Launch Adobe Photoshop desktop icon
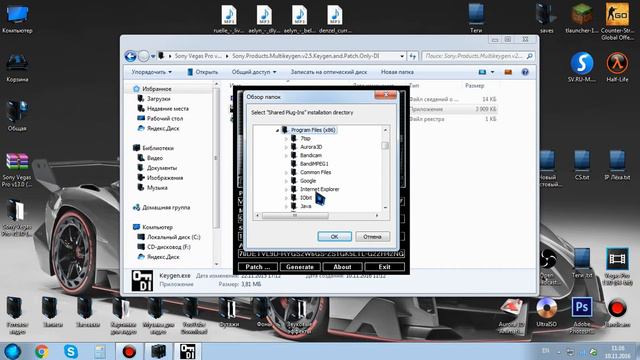The image size is (640, 360). (582, 315)
